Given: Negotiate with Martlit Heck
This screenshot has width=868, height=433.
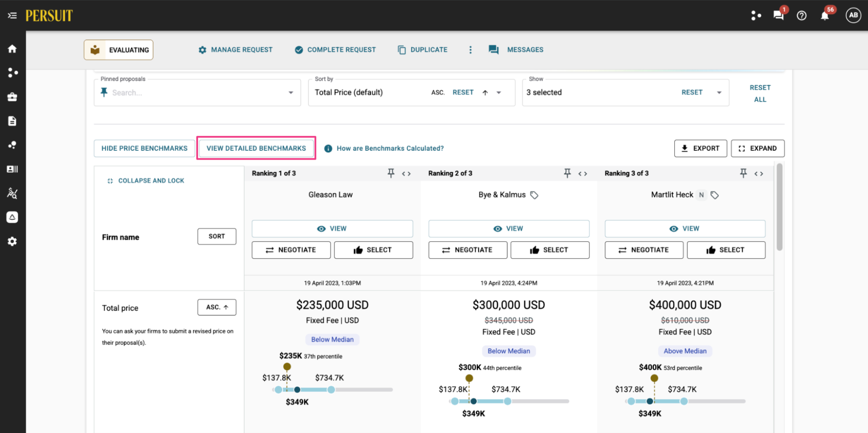Looking at the screenshot, I should coord(644,250).
